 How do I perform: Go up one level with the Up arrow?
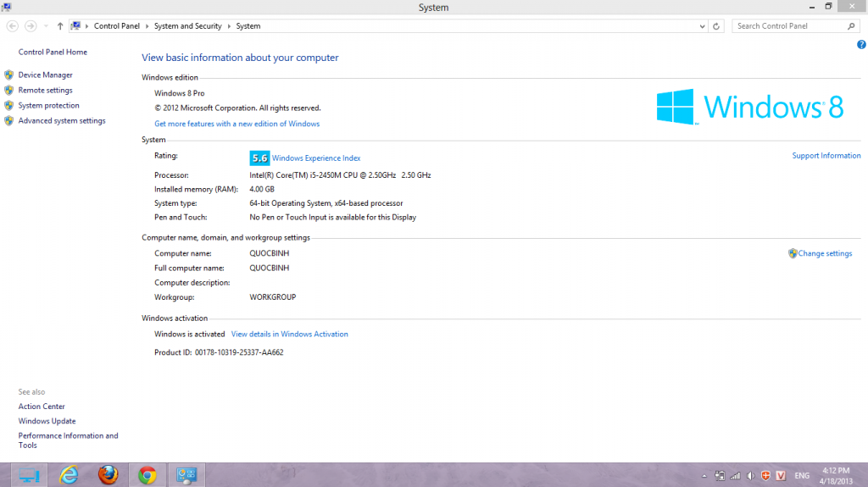60,26
